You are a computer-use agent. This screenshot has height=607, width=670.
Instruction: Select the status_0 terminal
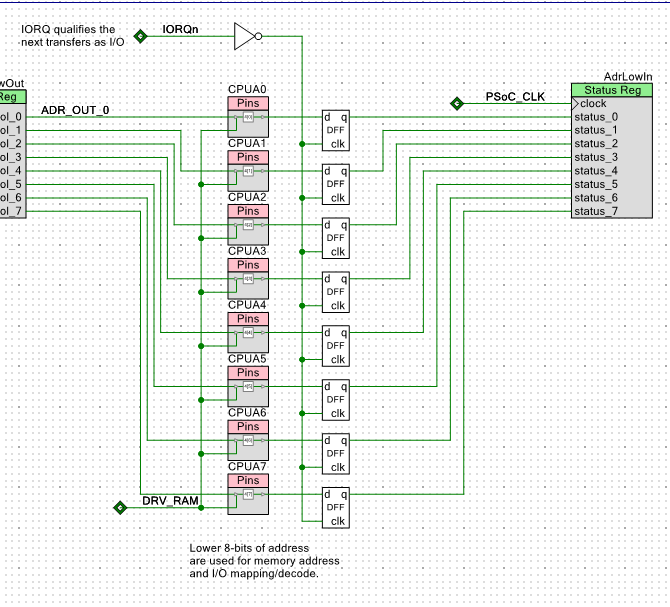pyautogui.click(x=597, y=117)
